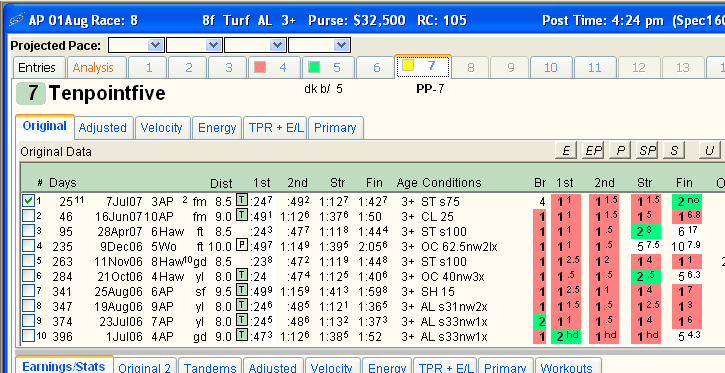
Task: Click the T turf icon in the 25Aug06 row
Action: 242,291
